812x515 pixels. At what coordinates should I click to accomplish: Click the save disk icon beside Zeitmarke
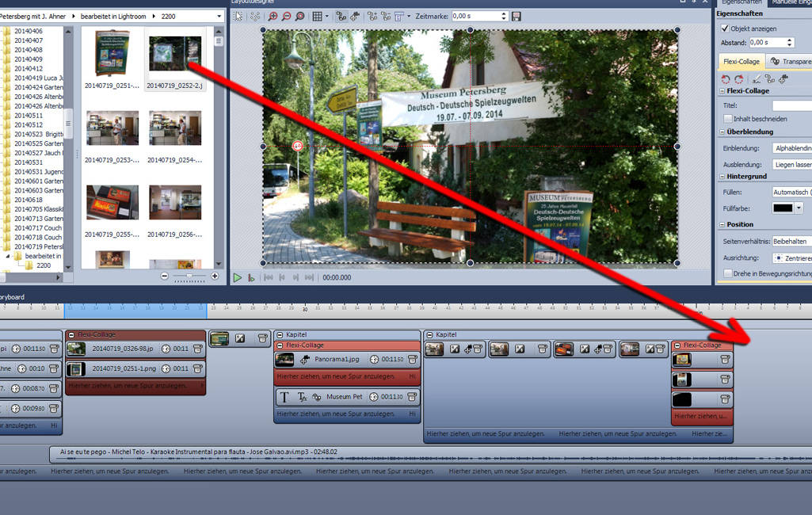[517, 17]
